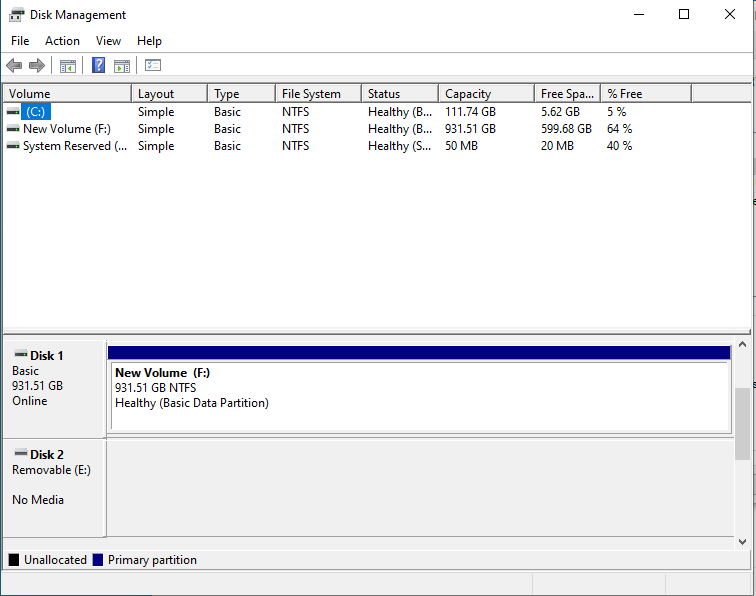The width and height of the screenshot is (756, 596).
Task: Sort by the Capacity column header
Action: tap(468, 94)
